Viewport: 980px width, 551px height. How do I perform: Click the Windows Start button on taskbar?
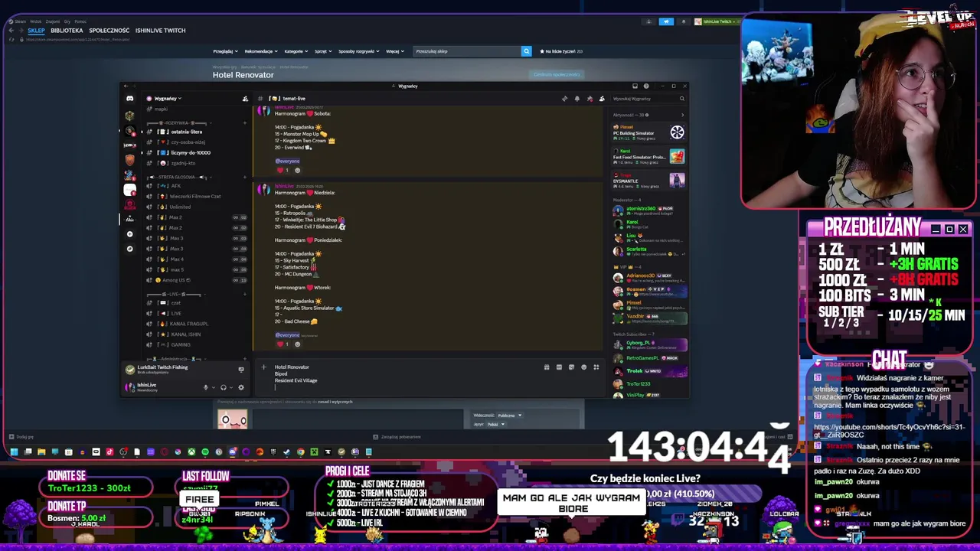point(14,452)
